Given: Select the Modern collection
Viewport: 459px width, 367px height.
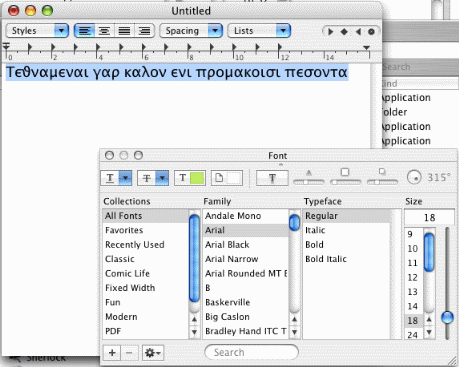Looking at the screenshot, I should pos(146,317).
